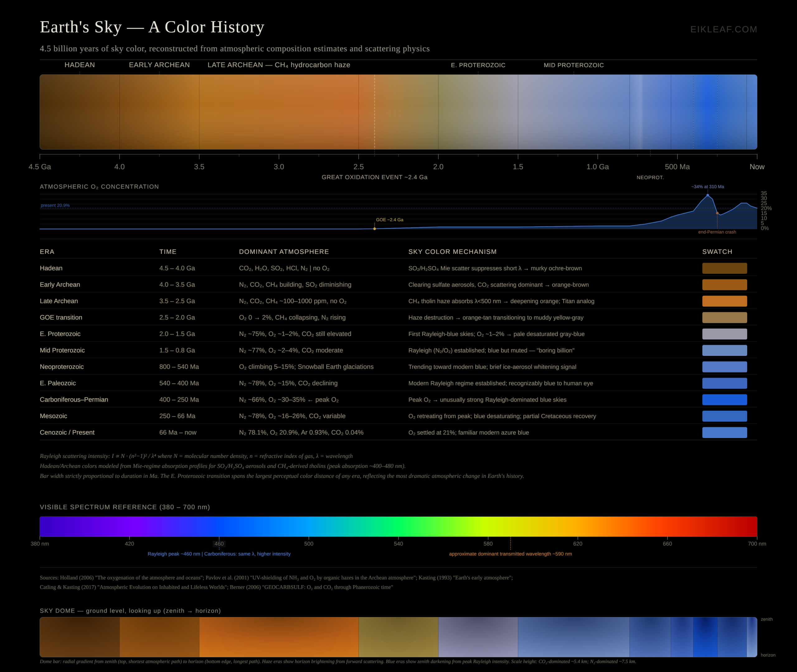Viewport: 797px width, 672px height.
Task: Click the end-Permian crash point
Action: point(717,213)
